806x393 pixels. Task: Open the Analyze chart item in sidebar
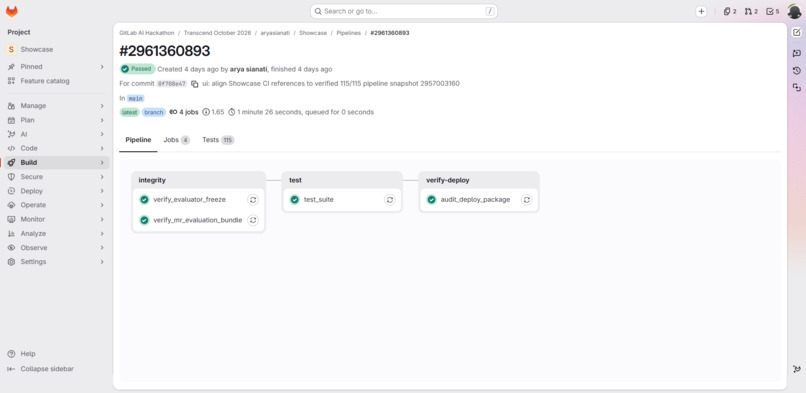tap(56, 233)
